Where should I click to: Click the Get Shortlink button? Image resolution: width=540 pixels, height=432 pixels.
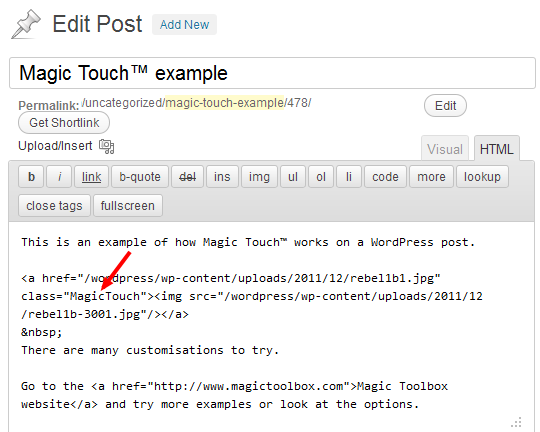(64, 123)
